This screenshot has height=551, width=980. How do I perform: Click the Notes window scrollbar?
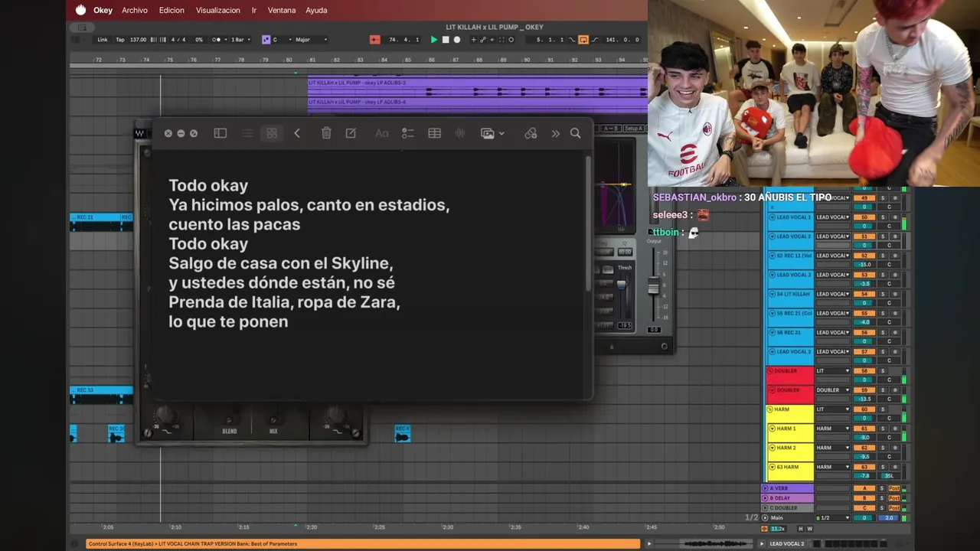point(588,223)
